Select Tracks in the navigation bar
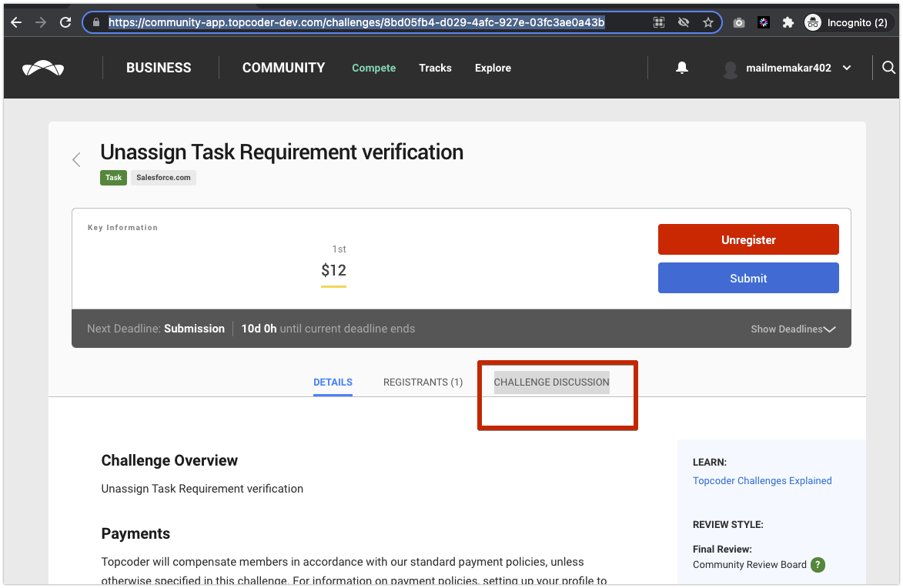Image resolution: width=903 pixels, height=588 pixels. 435,68
